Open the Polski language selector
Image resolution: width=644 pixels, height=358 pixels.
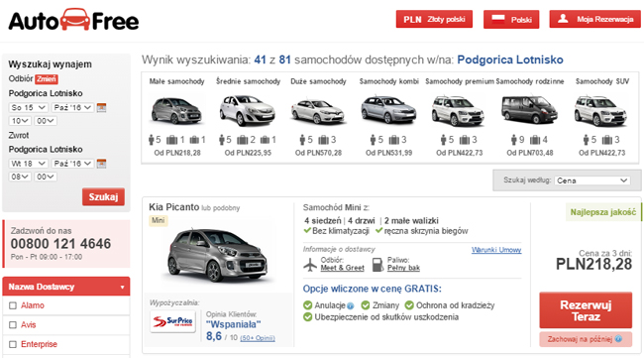coord(511,19)
